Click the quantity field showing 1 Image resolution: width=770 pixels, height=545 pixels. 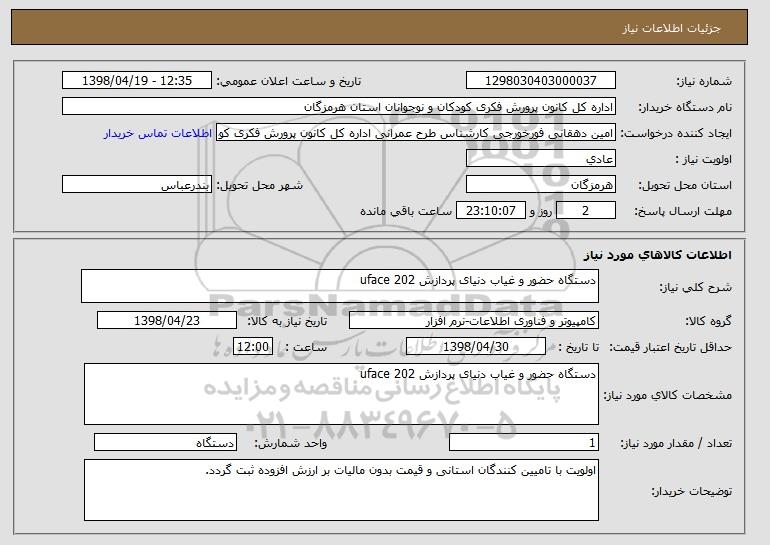[524, 442]
